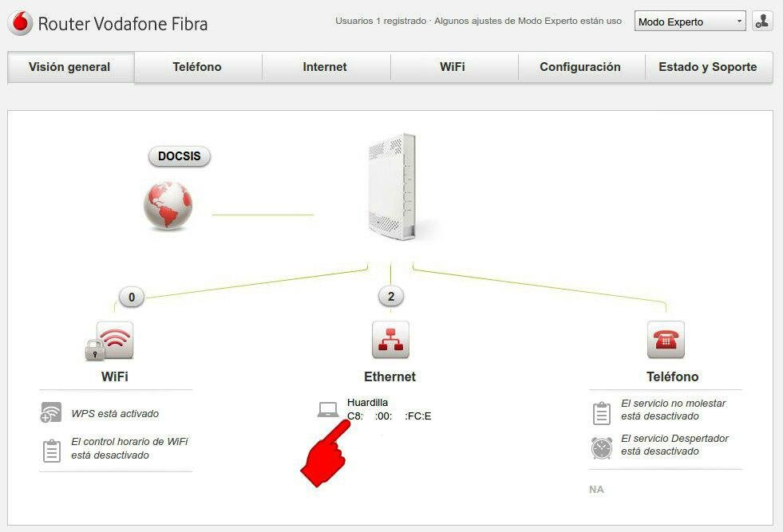The height and width of the screenshot is (532, 783).
Task: Click the WiFi connected devices count 0
Action: pyautogui.click(x=132, y=297)
